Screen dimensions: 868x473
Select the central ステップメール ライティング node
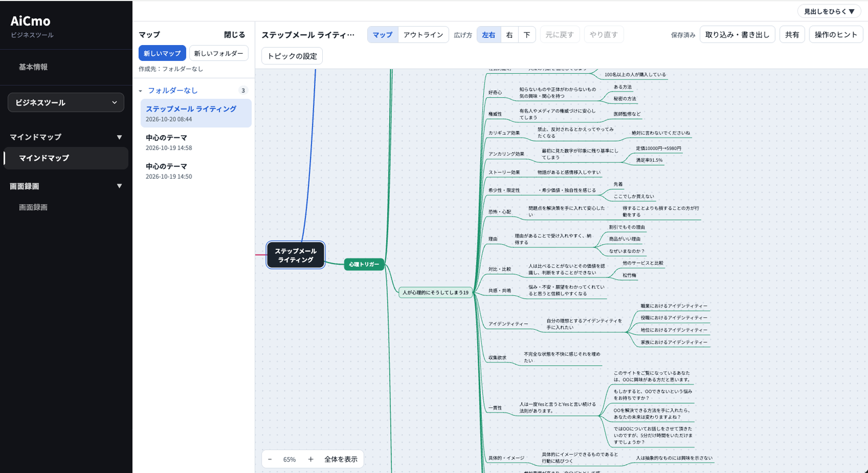296,255
